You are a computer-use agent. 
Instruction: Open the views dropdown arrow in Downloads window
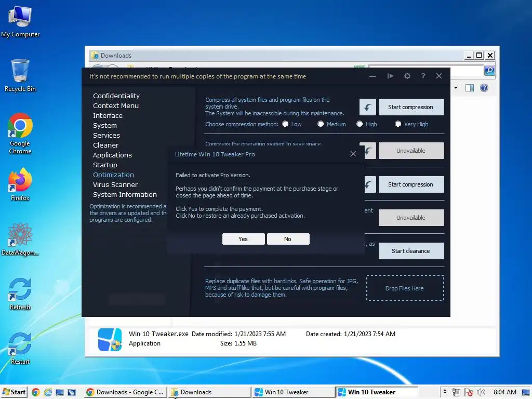[456, 88]
